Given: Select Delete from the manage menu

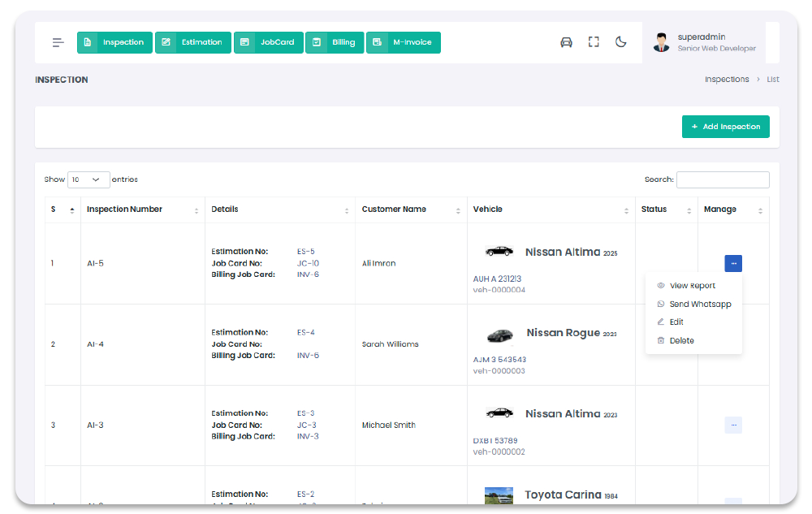Looking at the screenshot, I should [681, 341].
